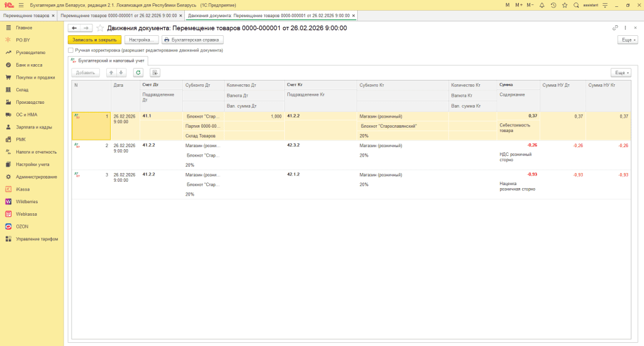Screen dimensions: 644x346
Task: Click the copy link icon
Action: coord(615,28)
